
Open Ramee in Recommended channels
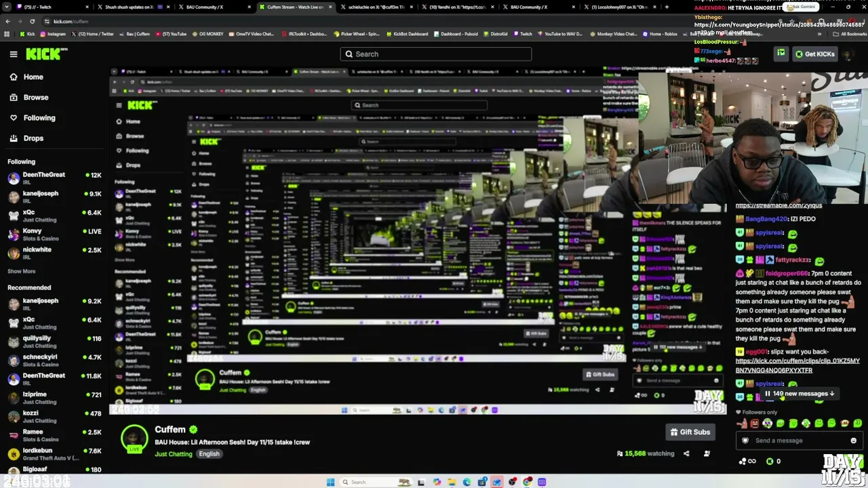pos(54,434)
